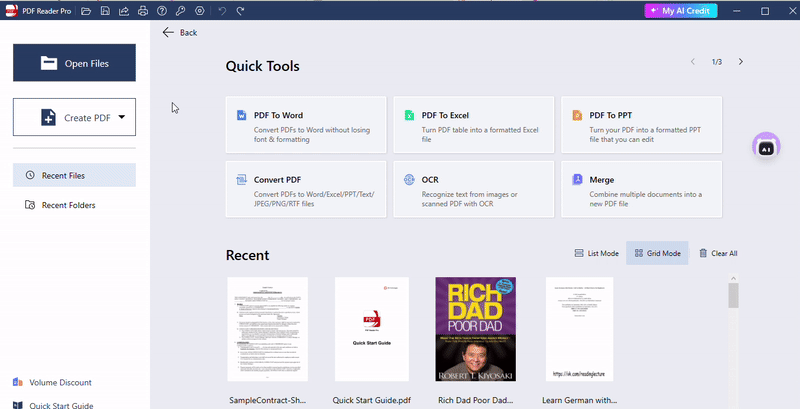800x409 pixels.
Task: Click the OCR tool icon
Action: (409, 180)
